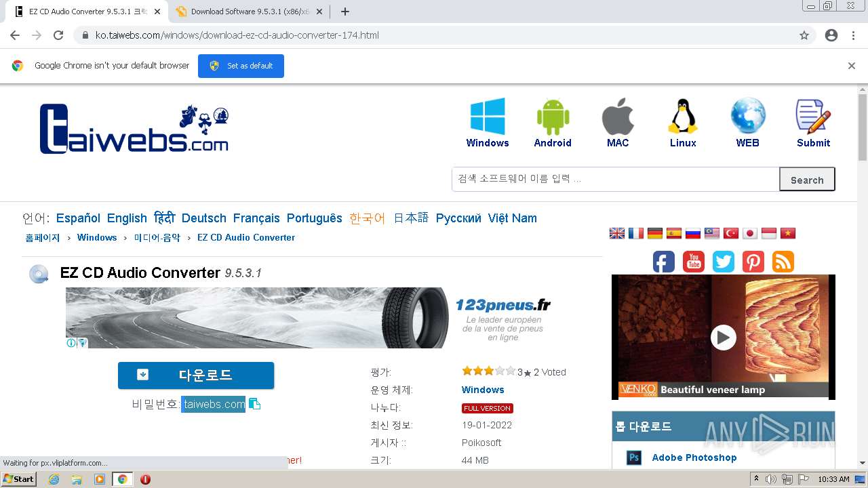
Task: Click the address bar URL
Action: [237, 35]
